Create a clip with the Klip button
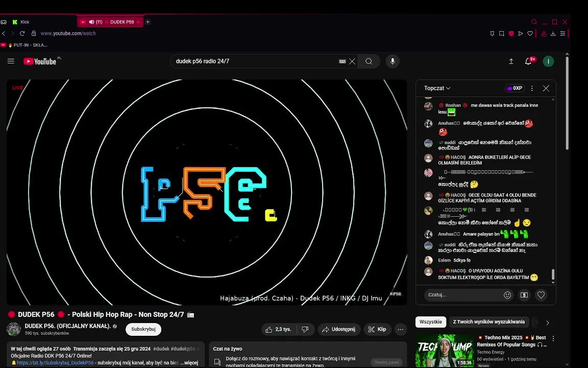 [377, 329]
